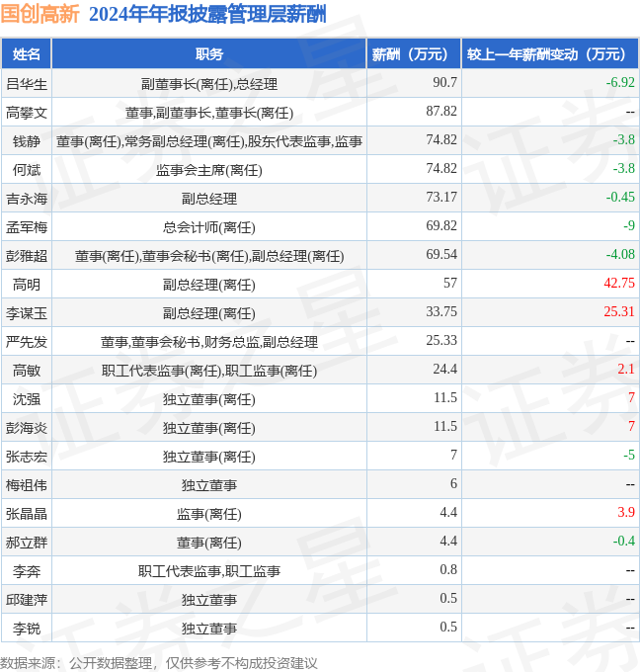This screenshot has width=640, height=672.
Task: Select the name 邱建萍
Action: pos(26,600)
